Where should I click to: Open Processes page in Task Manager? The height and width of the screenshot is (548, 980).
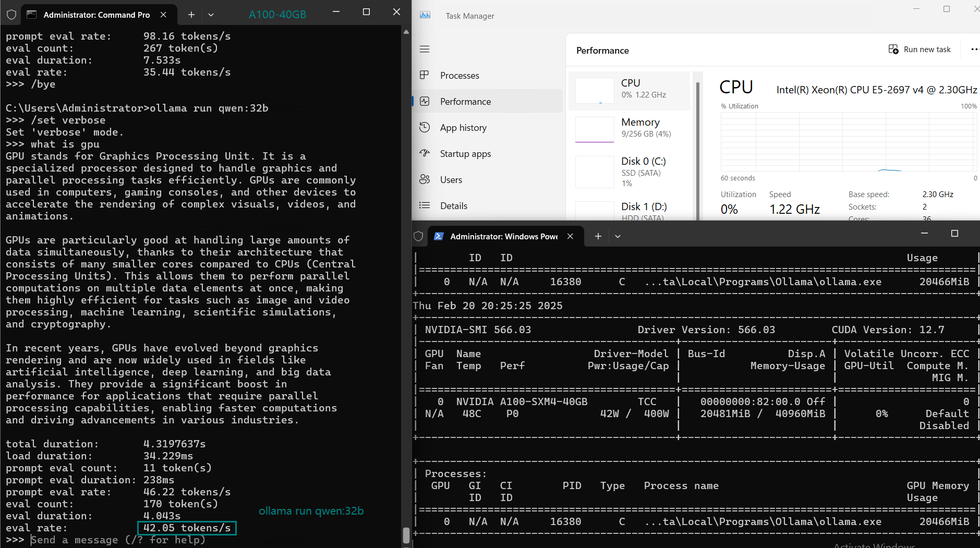click(x=488, y=75)
